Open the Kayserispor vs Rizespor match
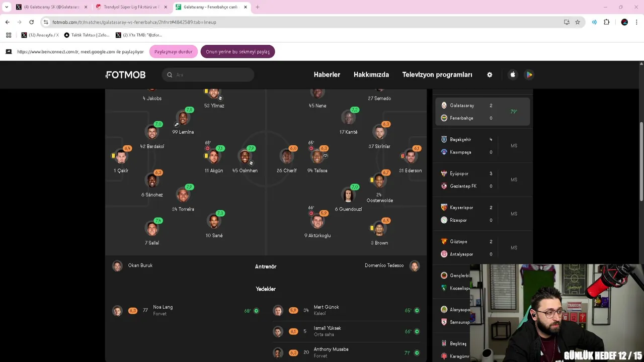This screenshot has height=362, width=644. pos(484,214)
